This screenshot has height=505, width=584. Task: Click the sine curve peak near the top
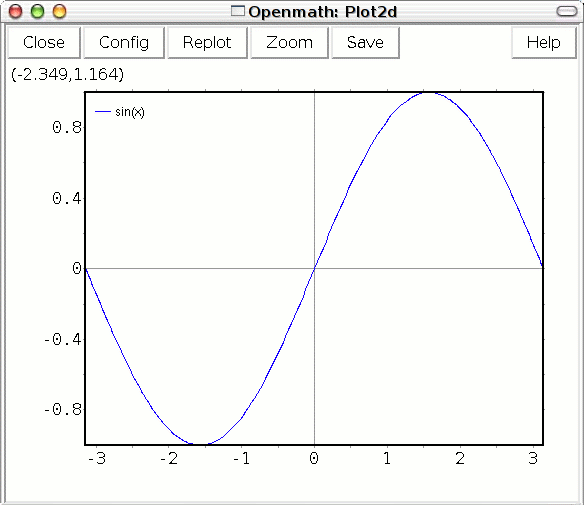click(x=428, y=93)
